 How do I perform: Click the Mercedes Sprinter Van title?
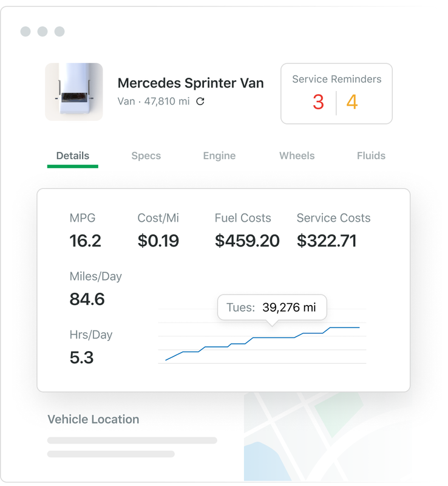[191, 83]
